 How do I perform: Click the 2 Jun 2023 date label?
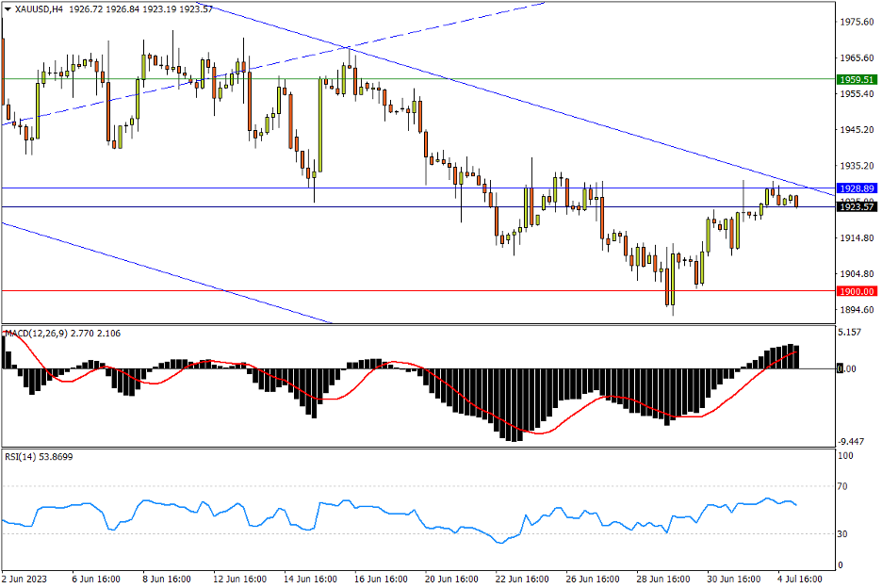25,578
